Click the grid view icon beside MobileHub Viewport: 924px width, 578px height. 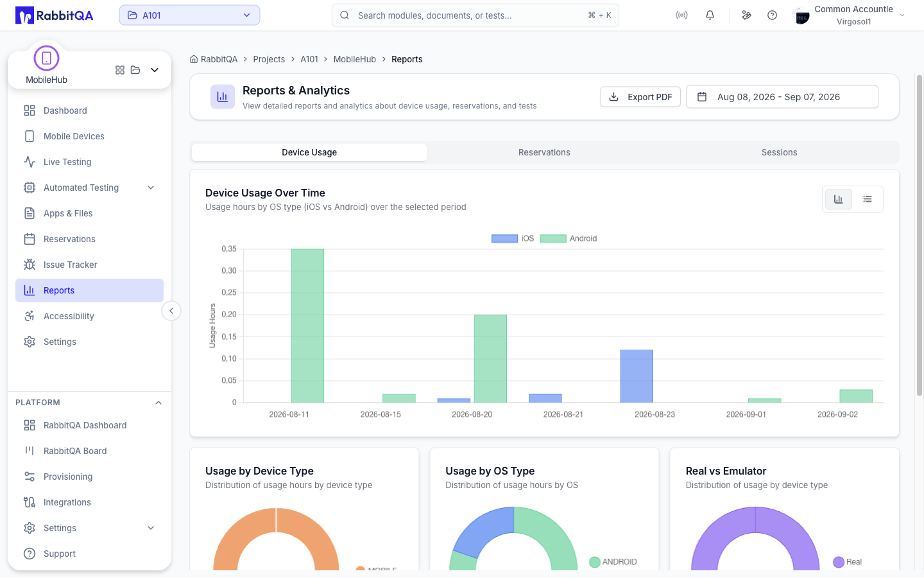(x=120, y=70)
